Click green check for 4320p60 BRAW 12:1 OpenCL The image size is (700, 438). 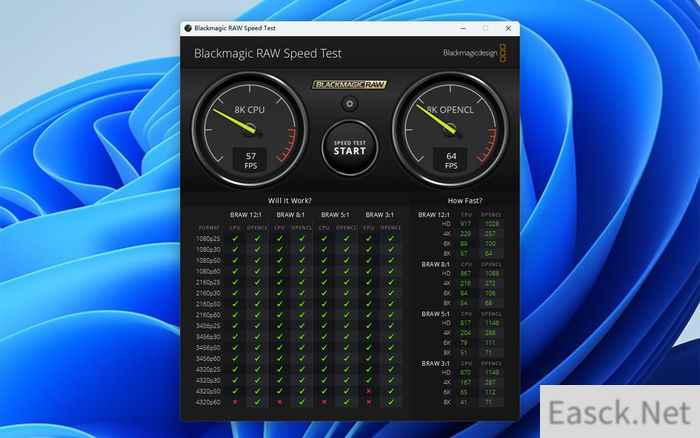[257, 402]
